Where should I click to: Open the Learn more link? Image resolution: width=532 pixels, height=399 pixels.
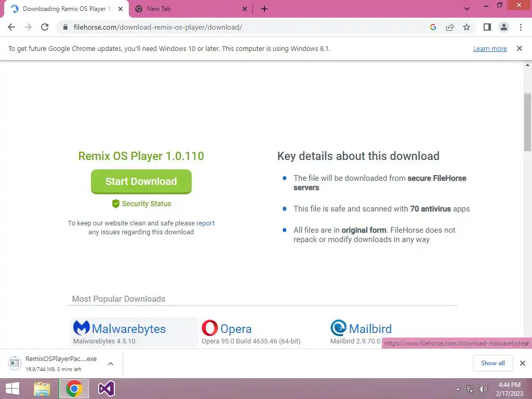coord(490,48)
